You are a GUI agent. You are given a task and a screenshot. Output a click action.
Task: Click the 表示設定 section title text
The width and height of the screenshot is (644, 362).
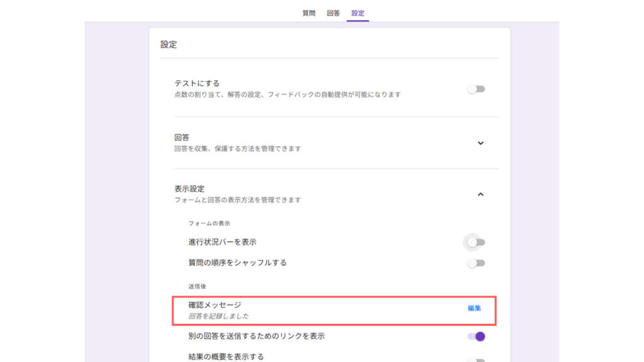(189, 189)
